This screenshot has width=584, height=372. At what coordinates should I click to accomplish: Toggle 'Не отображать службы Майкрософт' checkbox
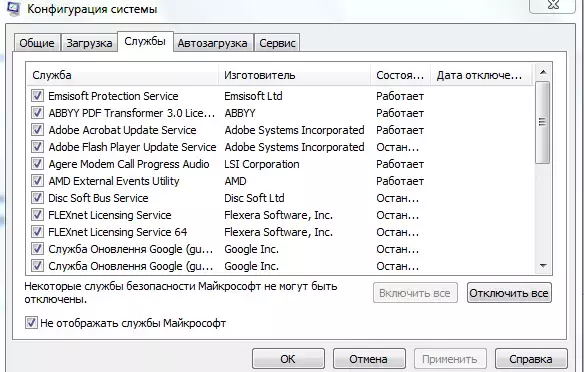[31, 322]
